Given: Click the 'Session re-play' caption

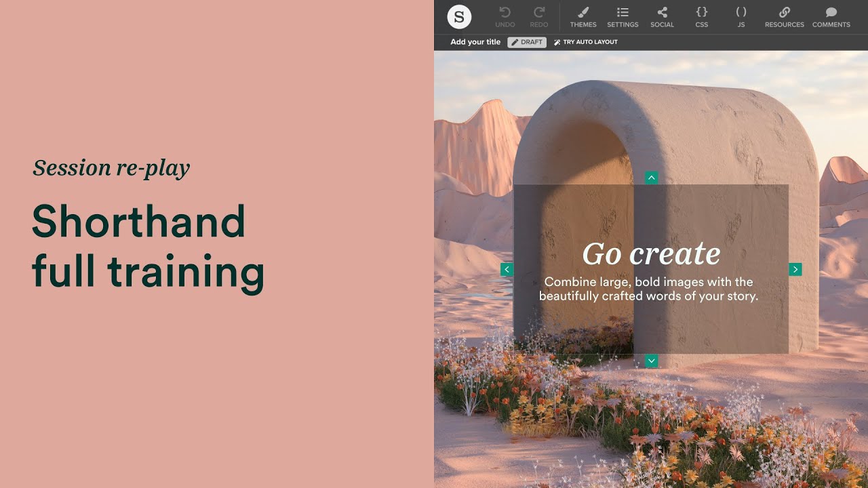Looking at the screenshot, I should coord(111,167).
